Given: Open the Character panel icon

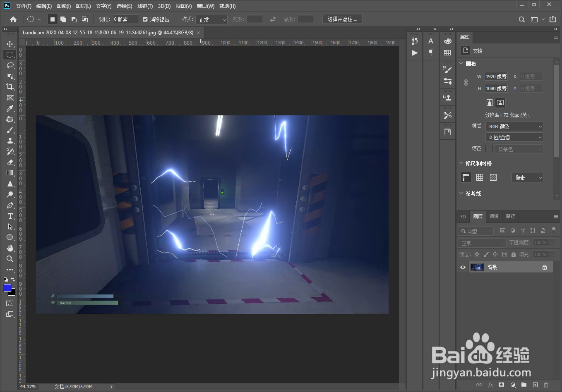Looking at the screenshot, I should click(431, 41).
